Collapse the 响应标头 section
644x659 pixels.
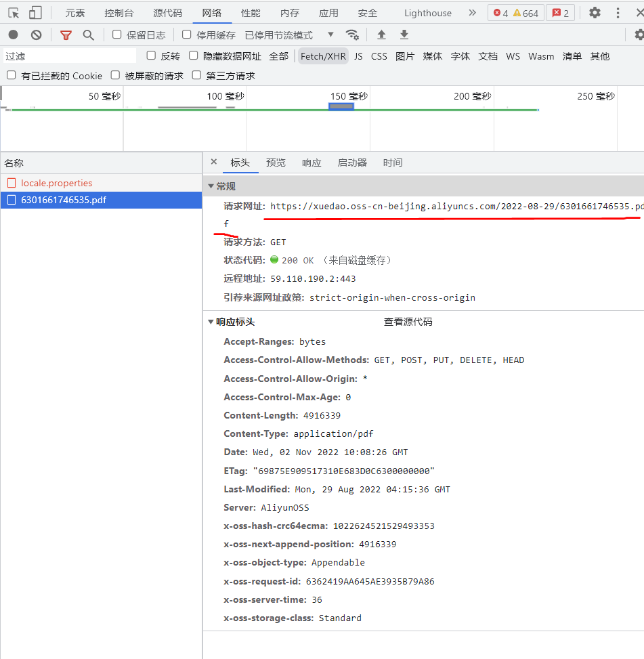[x=211, y=322]
